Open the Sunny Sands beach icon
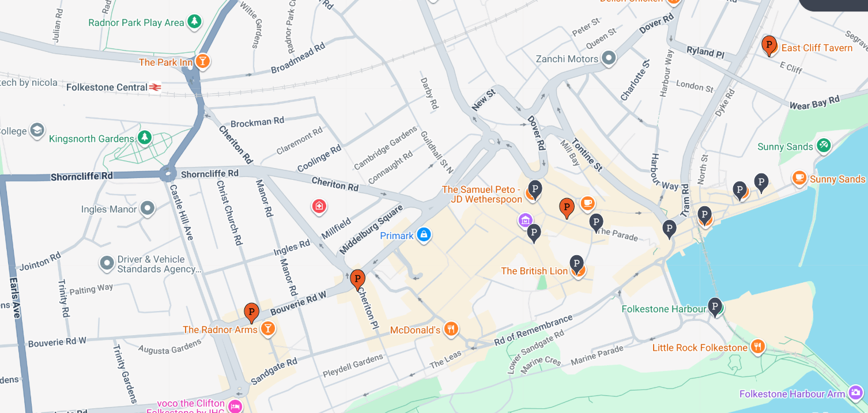 (824, 146)
